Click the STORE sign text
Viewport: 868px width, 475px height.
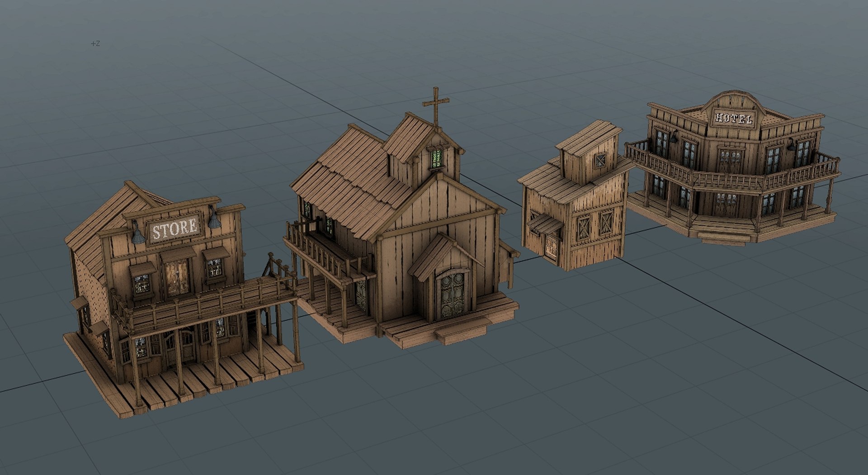(x=175, y=229)
